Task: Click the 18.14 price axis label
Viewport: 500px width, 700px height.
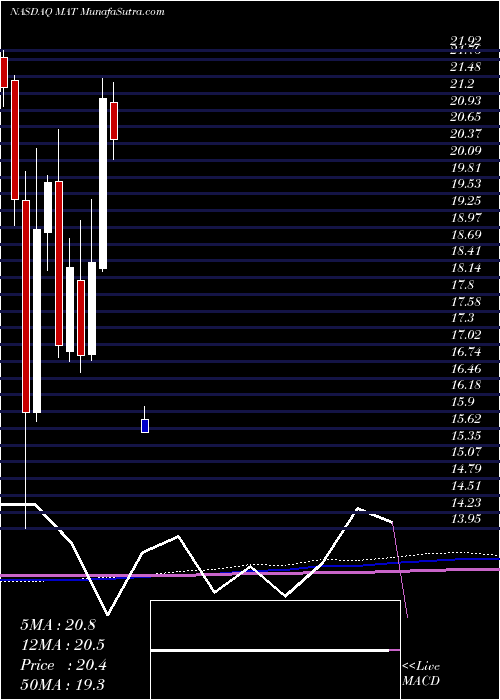Action: tap(466, 268)
